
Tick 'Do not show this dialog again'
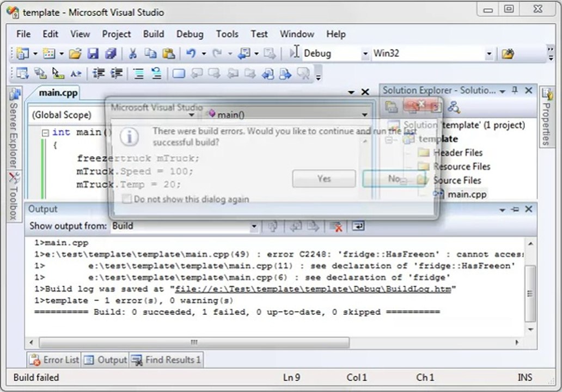126,199
